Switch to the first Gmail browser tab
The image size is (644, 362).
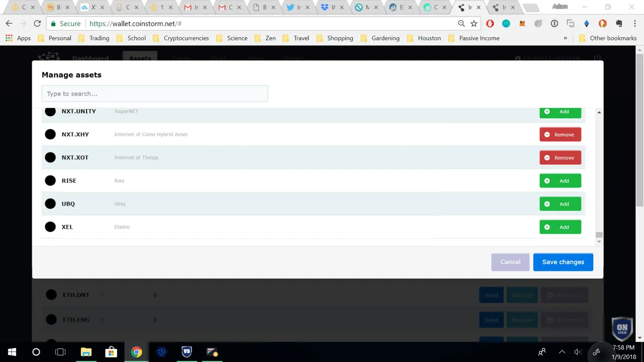[194, 7]
